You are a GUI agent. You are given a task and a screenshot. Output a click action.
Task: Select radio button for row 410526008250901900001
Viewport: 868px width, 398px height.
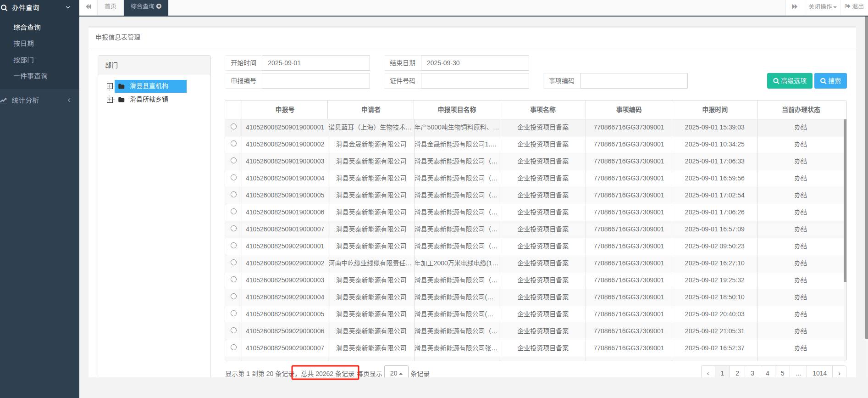coord(233,127)
